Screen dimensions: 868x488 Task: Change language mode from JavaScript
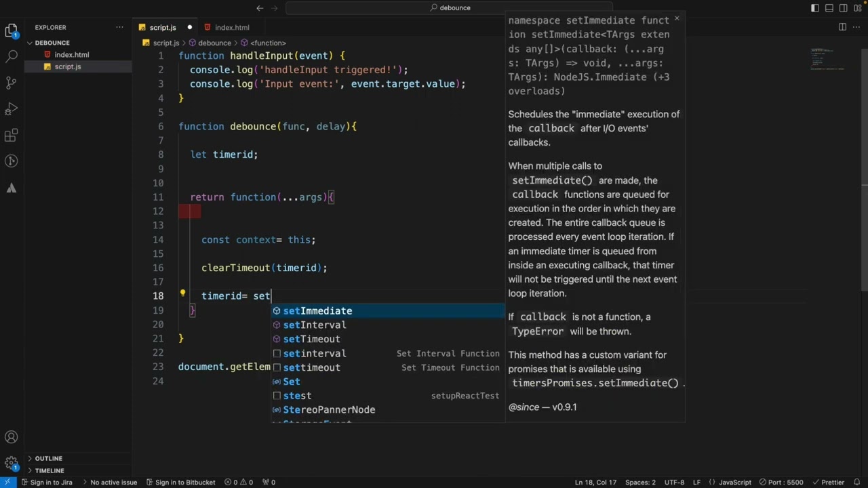point(735,482)
